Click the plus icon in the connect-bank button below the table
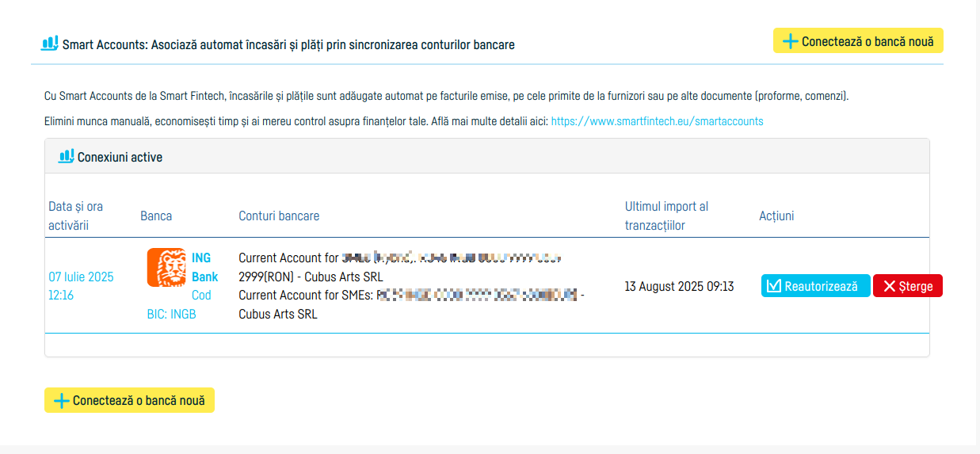Viewport: 980px width, 454px height. pyautogui.click(x=61, y=401)
